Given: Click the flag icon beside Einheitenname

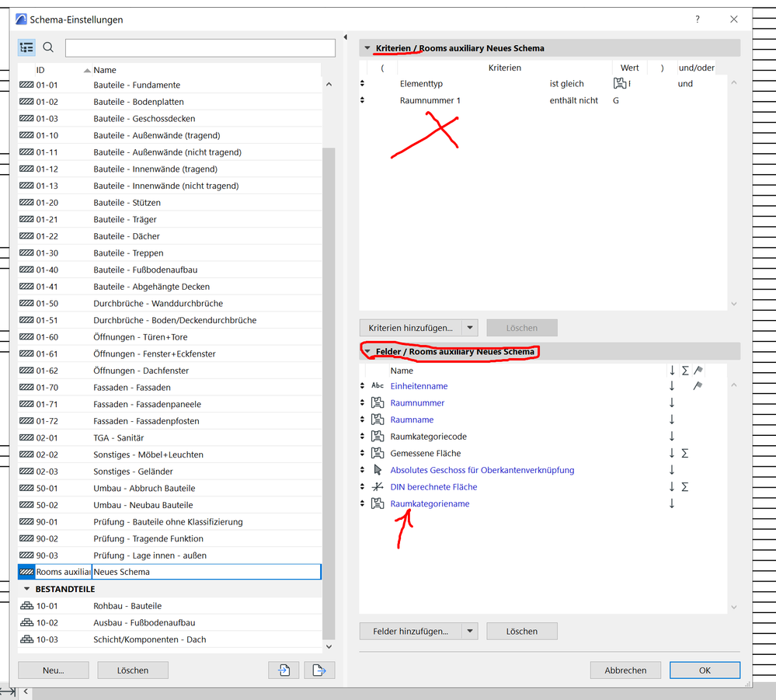Looking at the screenshot, I should (698, 386).
